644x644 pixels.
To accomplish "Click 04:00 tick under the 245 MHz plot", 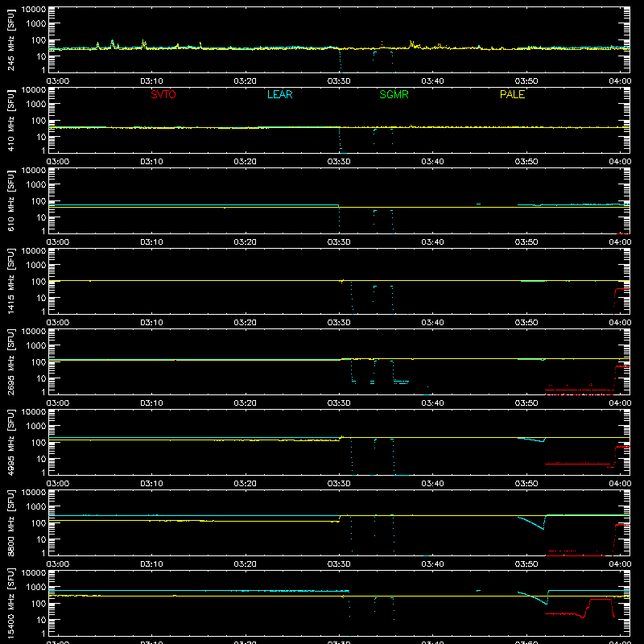I will tap(620, 81).
